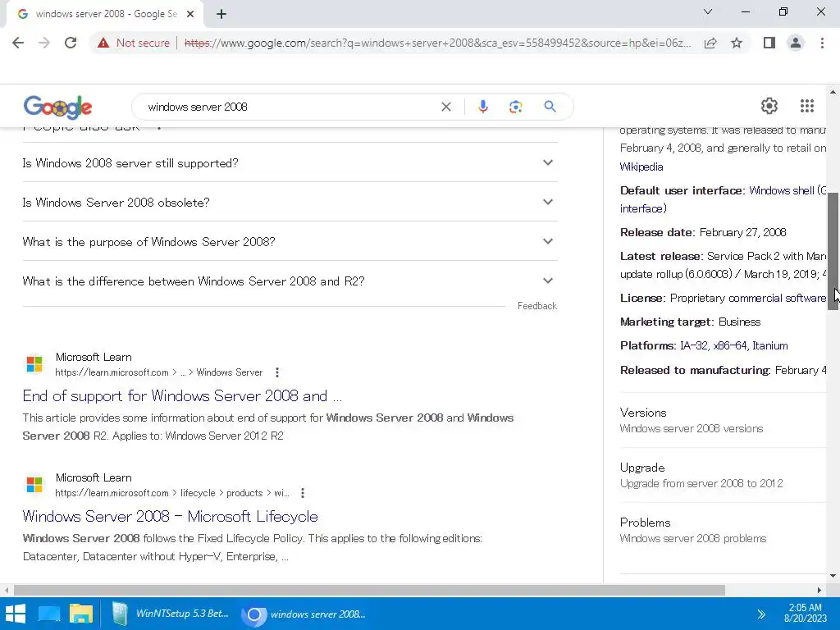Reload the current page
The image size is (840, 630).
pos(71,43)
